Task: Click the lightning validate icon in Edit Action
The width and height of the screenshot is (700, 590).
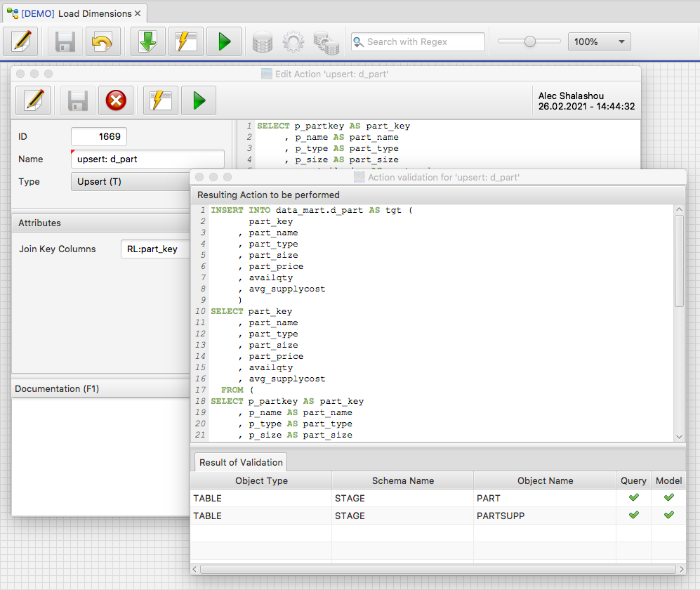Action: point(161,101)
